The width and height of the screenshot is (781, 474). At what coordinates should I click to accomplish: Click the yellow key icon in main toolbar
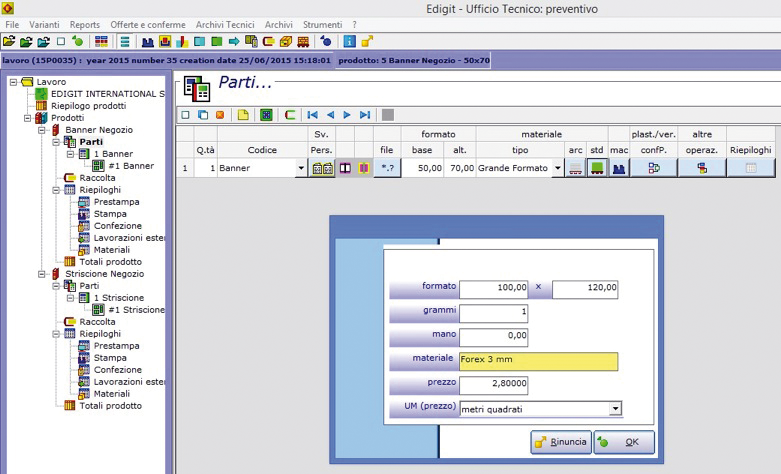click(367, 41)
